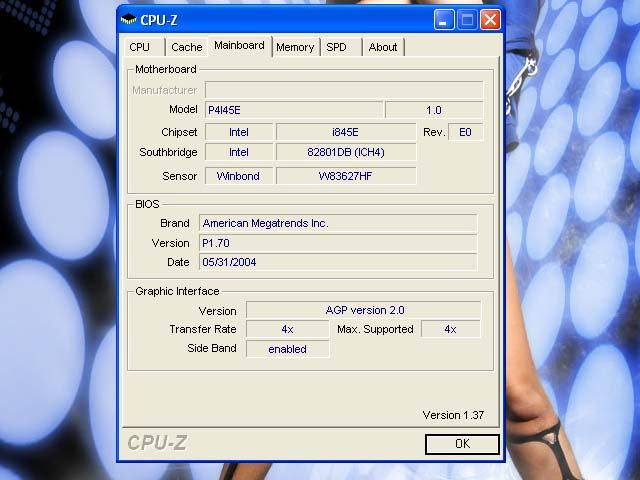The width and height of the screenshot is (640, 480).
Task: Click the Manufacturer label
Action: (164, 90)
